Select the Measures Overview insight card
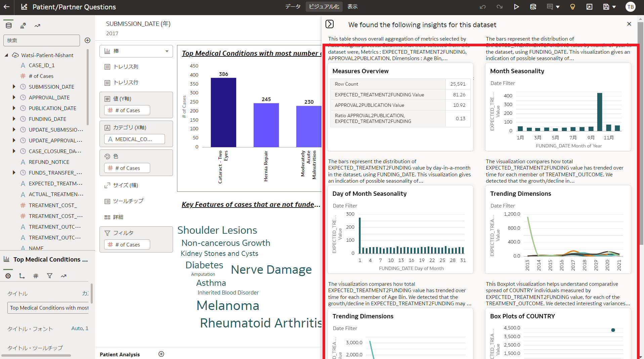Viewport: 644px width, 359px height. tap(400, 107)
